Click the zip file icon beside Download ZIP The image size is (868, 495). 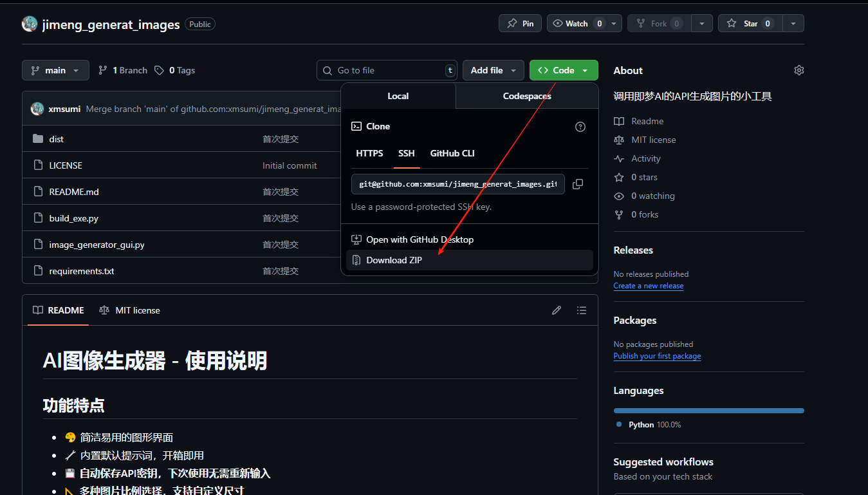356,260
